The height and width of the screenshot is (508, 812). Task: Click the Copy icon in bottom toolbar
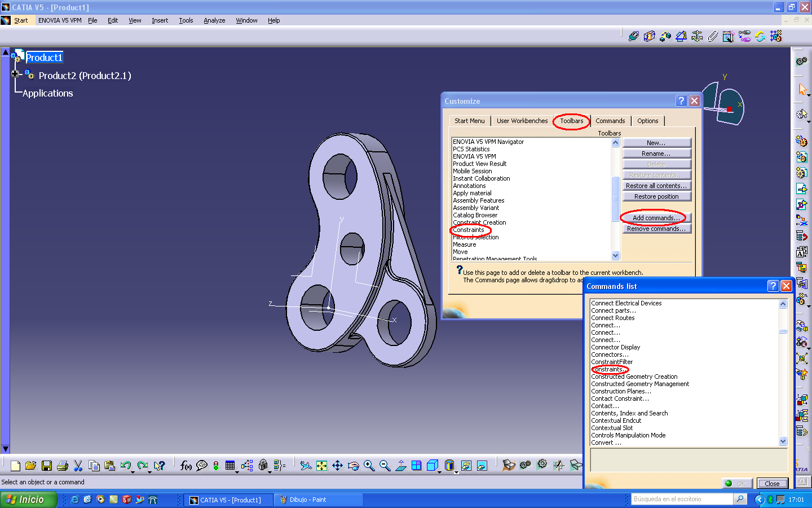(94, 466)
